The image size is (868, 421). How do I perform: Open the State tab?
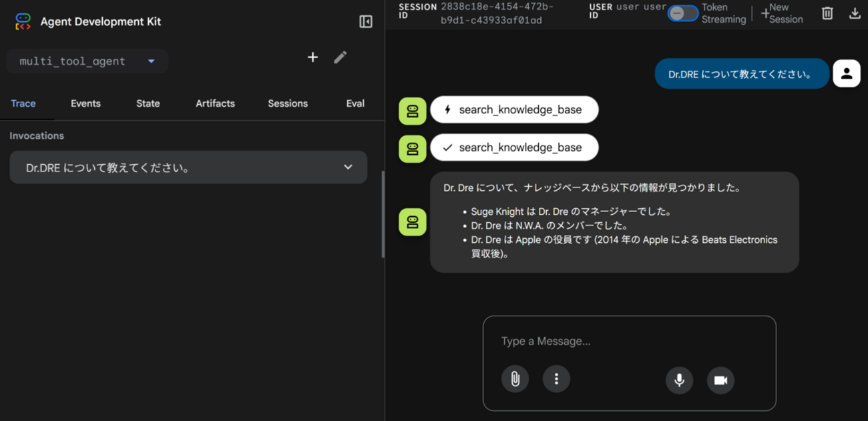point(148,103)
